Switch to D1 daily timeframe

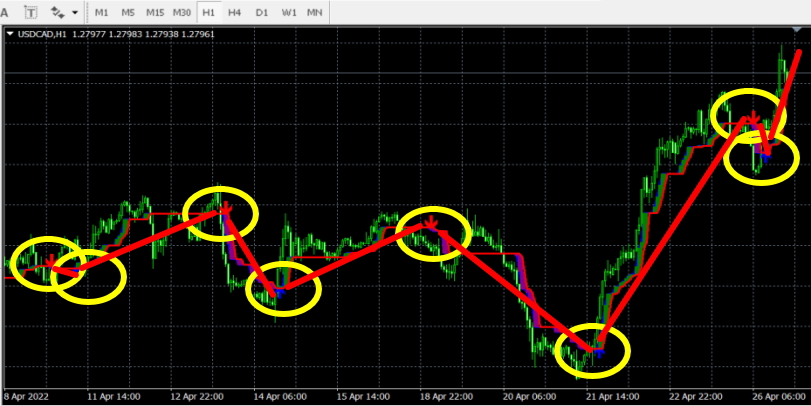(x=262, y=12)
